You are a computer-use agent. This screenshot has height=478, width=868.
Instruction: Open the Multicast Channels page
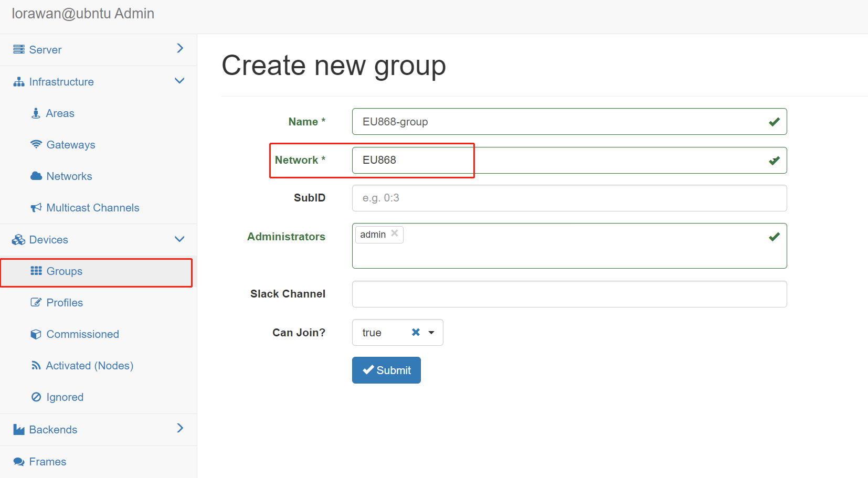[x=99, y=208]
